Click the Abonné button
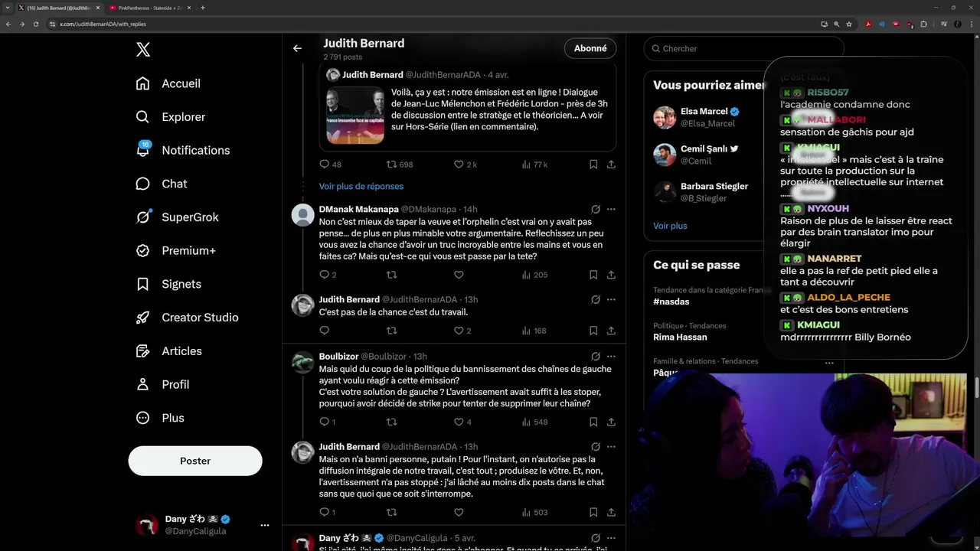Image resolution: width=980 pixels, height=551 pixels. (590, 48)
